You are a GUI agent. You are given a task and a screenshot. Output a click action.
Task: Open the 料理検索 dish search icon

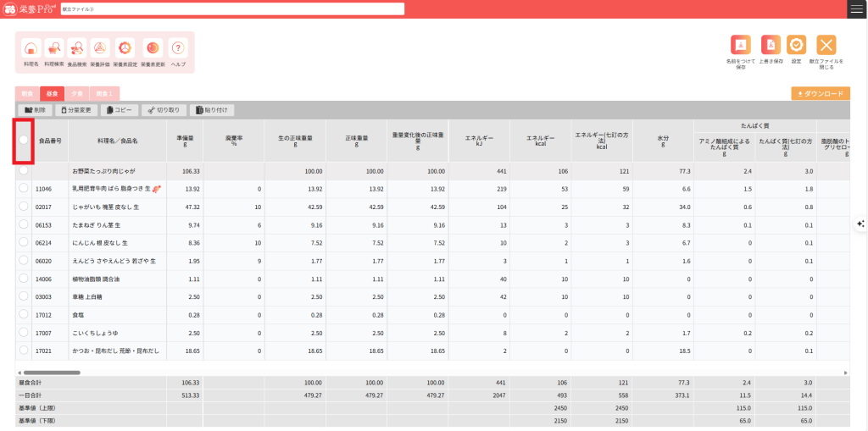(x=54, y=49)
